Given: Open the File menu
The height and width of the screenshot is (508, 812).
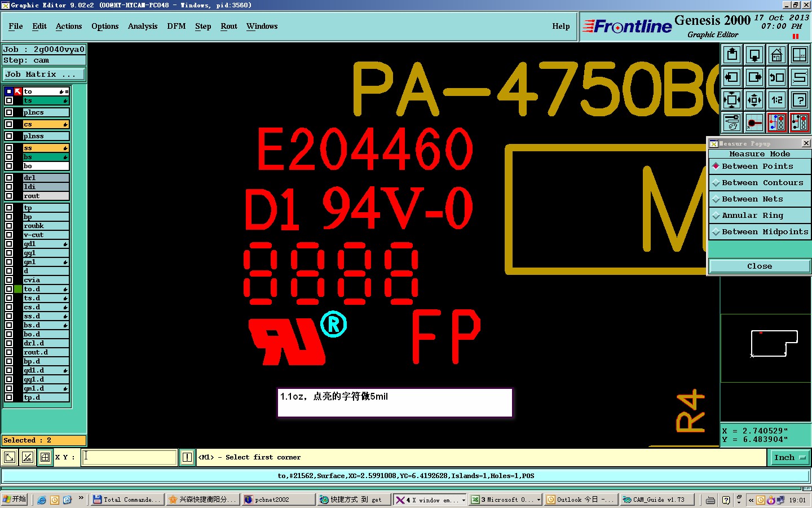Looking at the screenshot, I should pos(16,27).
